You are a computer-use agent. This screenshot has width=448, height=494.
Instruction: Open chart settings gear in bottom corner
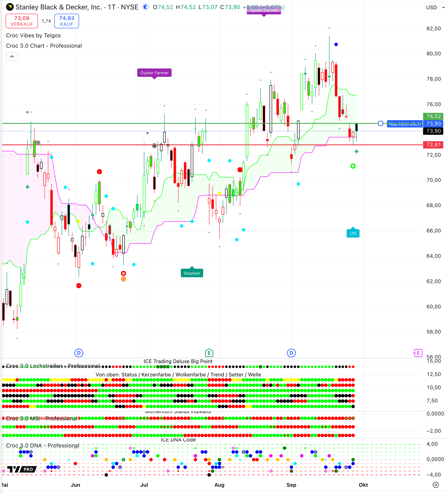click(x=436, y=485)
